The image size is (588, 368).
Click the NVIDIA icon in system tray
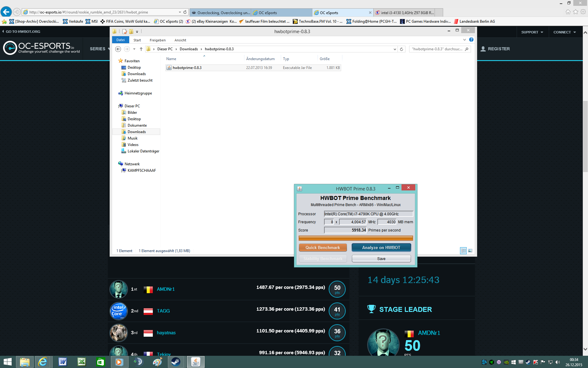[x=506, y=362]
